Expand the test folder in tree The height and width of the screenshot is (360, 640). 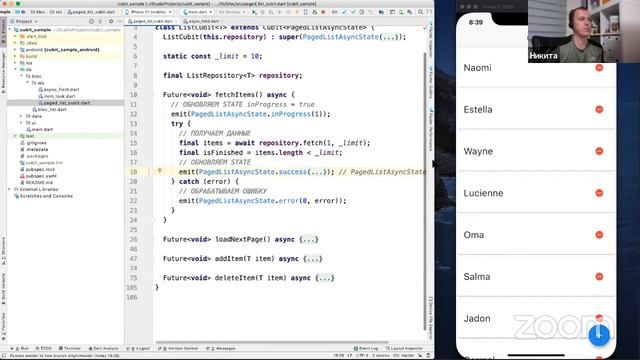[x=16, y=136]
